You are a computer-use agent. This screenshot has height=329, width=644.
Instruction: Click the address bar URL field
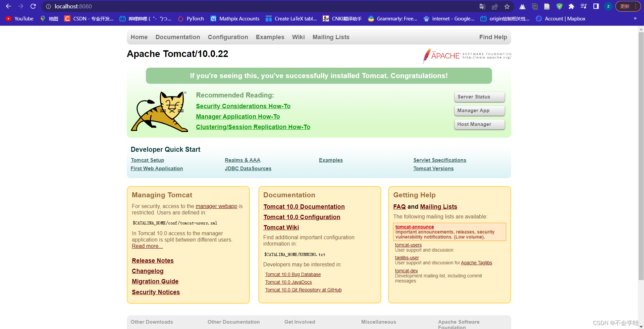coord(262,6)
